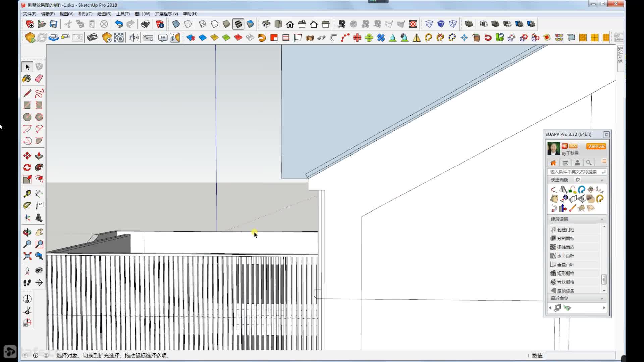
Task: Select the Push/Pull tool
Action: pyautogui.click(x=39, y=156)
